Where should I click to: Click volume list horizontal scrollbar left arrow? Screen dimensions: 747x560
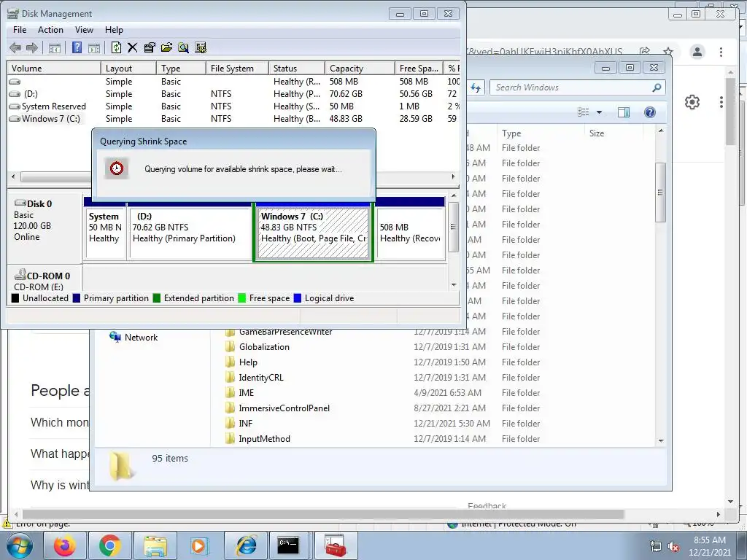[x=13, y=176]
